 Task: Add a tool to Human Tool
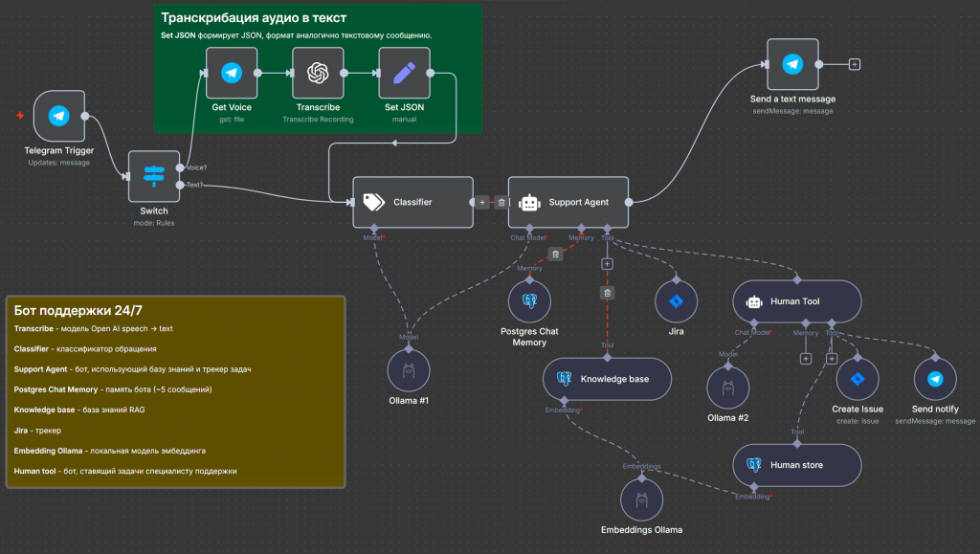point(832,359)
